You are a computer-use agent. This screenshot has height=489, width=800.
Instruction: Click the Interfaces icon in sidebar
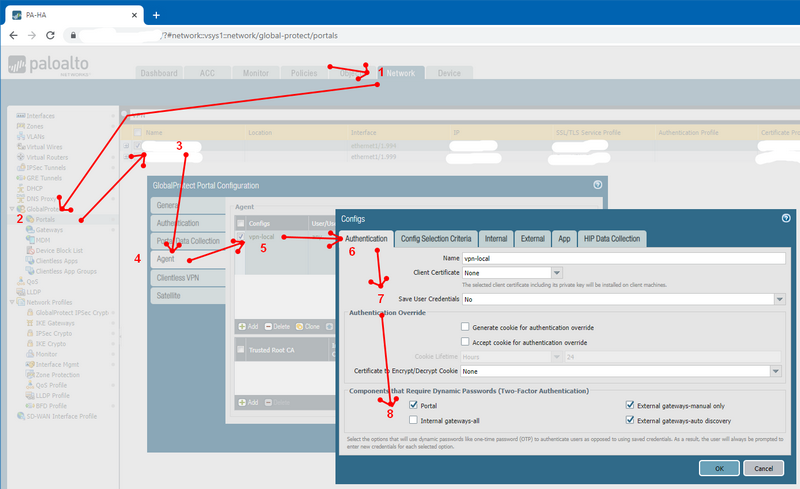point(21,116)
